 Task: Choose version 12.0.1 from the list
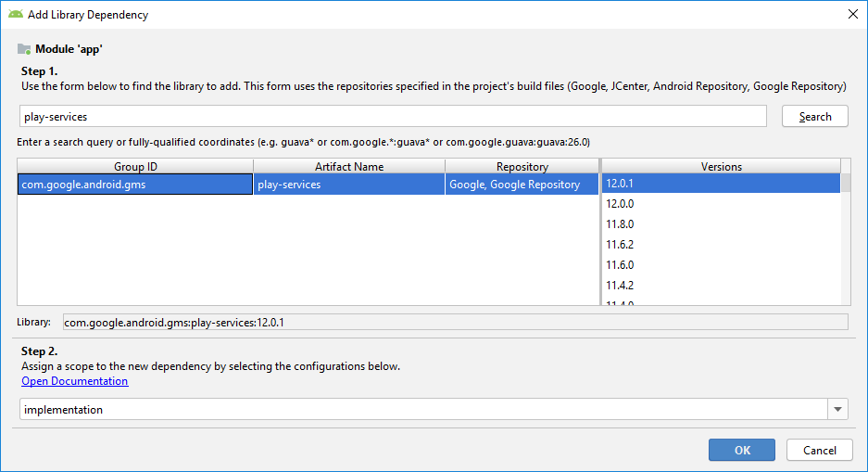point(719,184)
